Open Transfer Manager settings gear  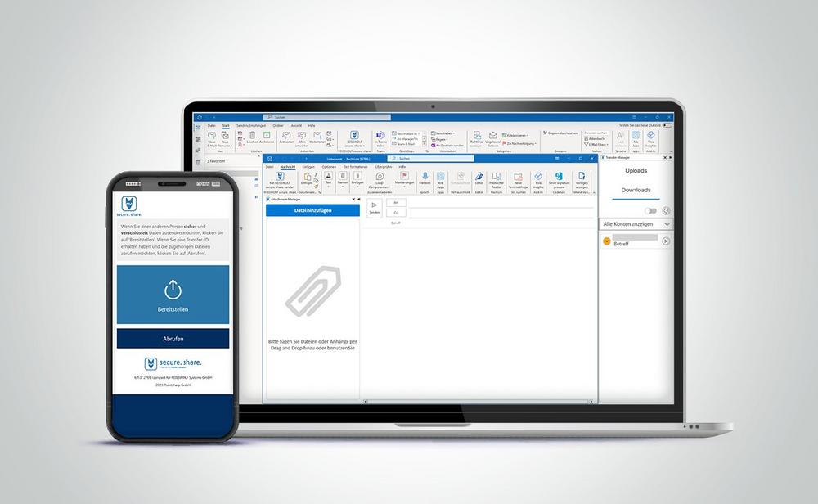[666, 211]
